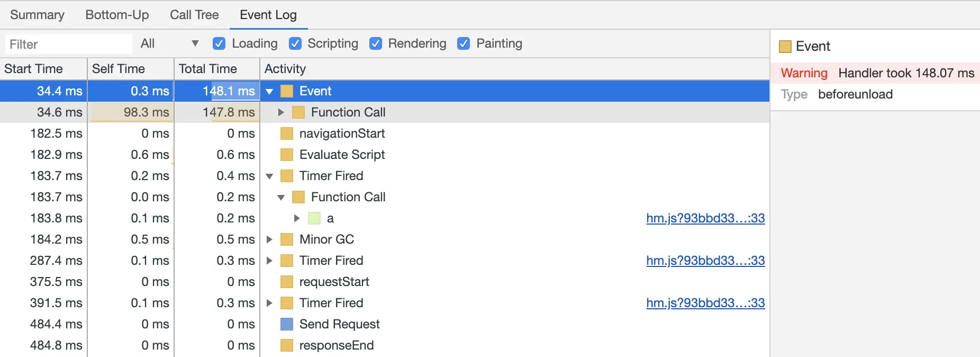
Task: Select the Evaluate Script activity
Action: [342, 155]
